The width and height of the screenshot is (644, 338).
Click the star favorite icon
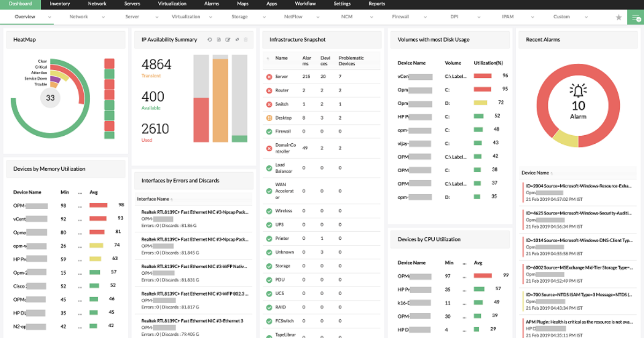tap(618, 17)
